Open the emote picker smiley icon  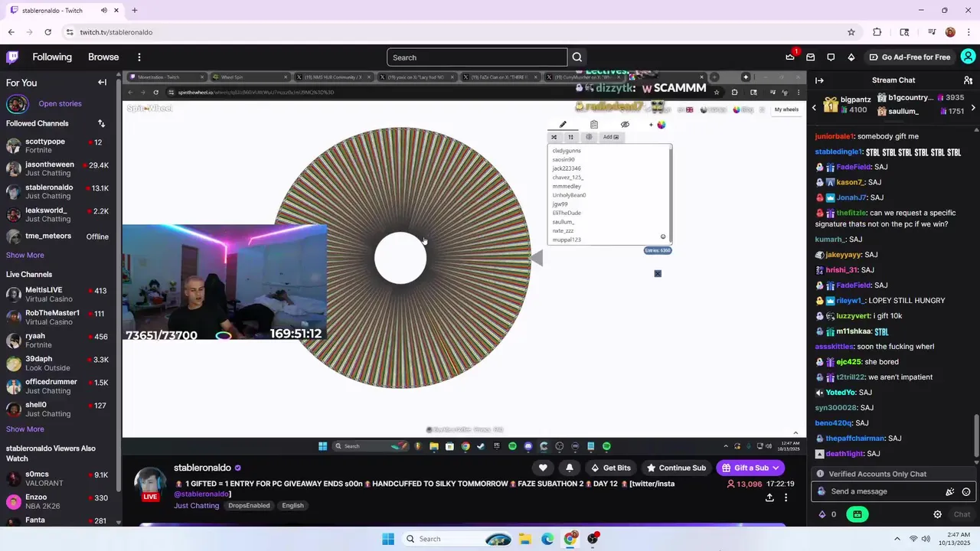[x=966, y=491]
